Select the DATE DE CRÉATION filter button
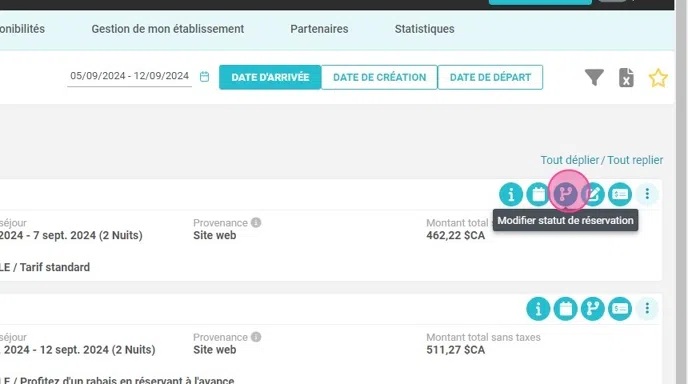Viewport: 688px width, 384px height. (x=379, y=77)
